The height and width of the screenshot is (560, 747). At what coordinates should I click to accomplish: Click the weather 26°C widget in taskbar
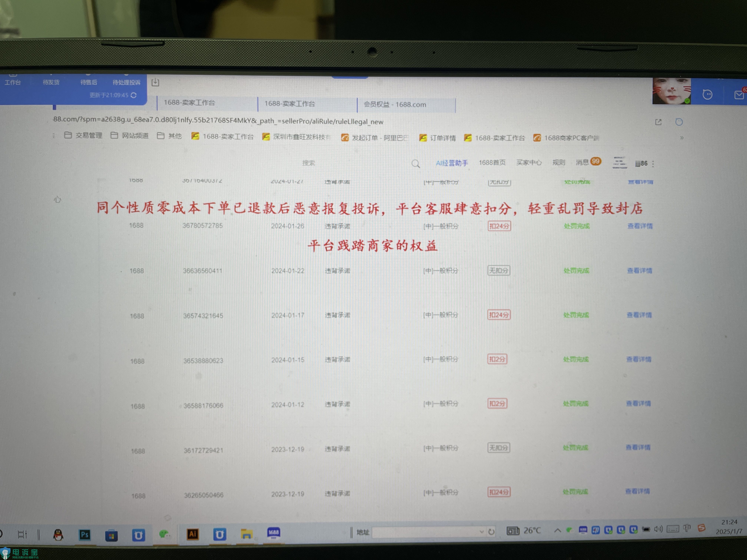coord(524,531)
